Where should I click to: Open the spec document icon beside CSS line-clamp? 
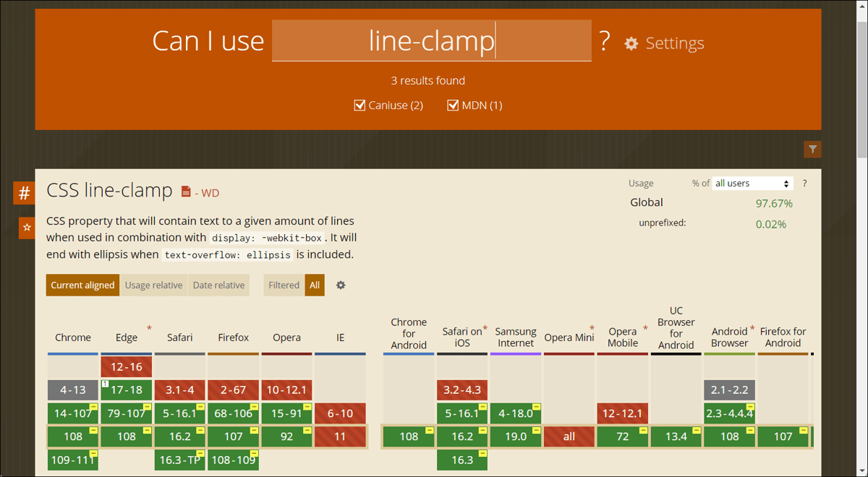[185, 191]
